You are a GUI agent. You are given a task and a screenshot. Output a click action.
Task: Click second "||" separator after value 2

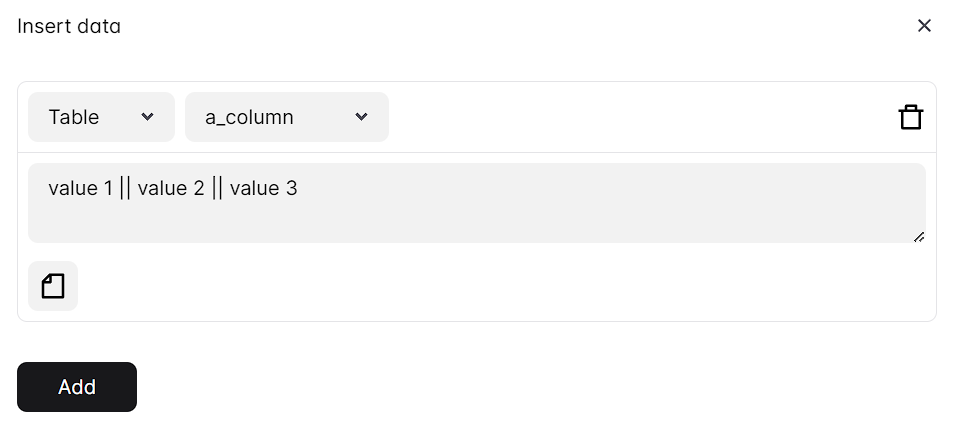pyautogui.click(x=217, y=188)
